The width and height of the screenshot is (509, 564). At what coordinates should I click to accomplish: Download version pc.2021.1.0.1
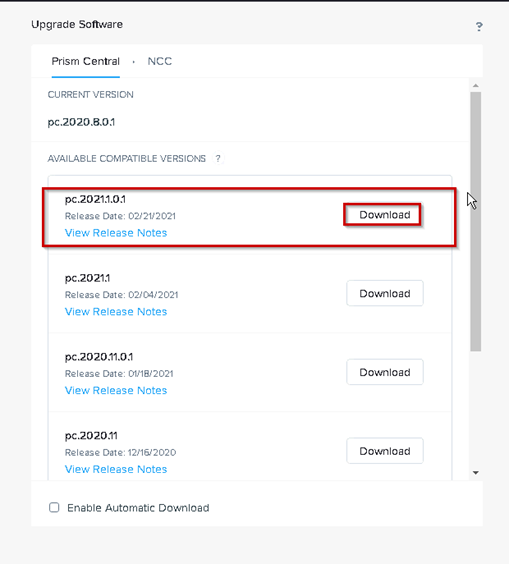[x=385, y=215]
